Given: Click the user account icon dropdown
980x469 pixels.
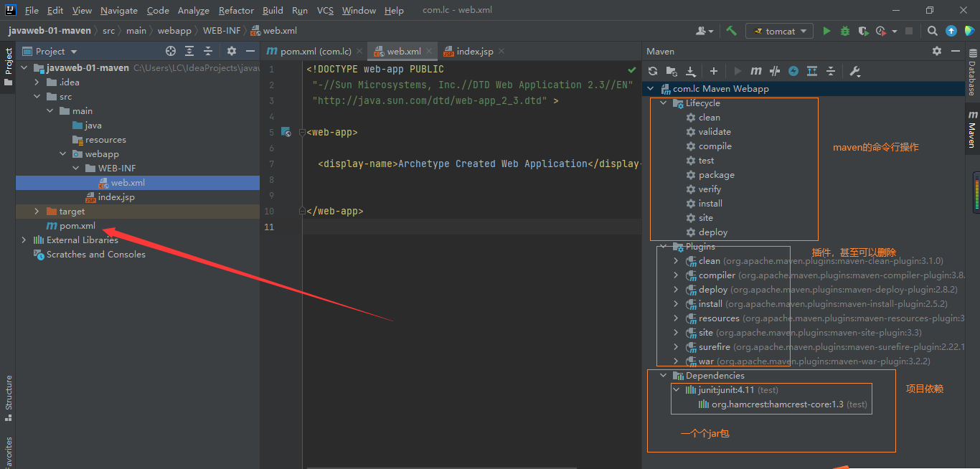Looking at the screenshot, I should coord(705,31).
